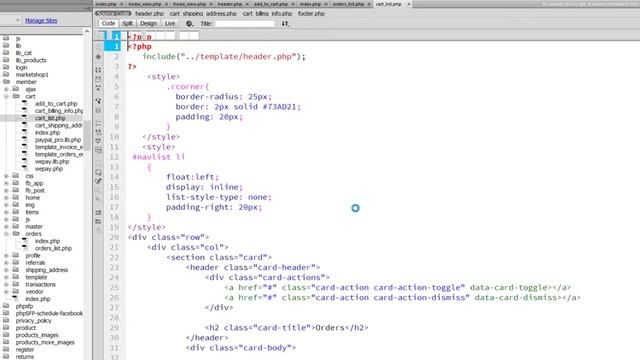640x360 pixels.
Task: Expand the home folder
Action: coord(6,198)
